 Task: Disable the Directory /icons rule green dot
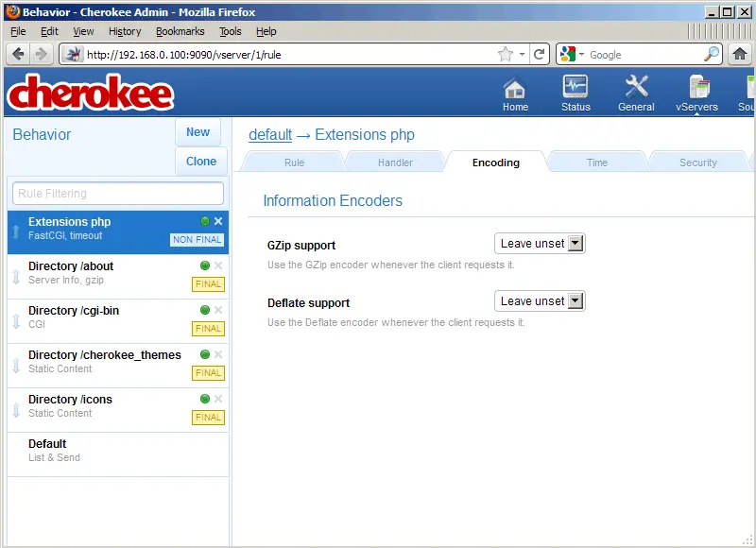205,399
